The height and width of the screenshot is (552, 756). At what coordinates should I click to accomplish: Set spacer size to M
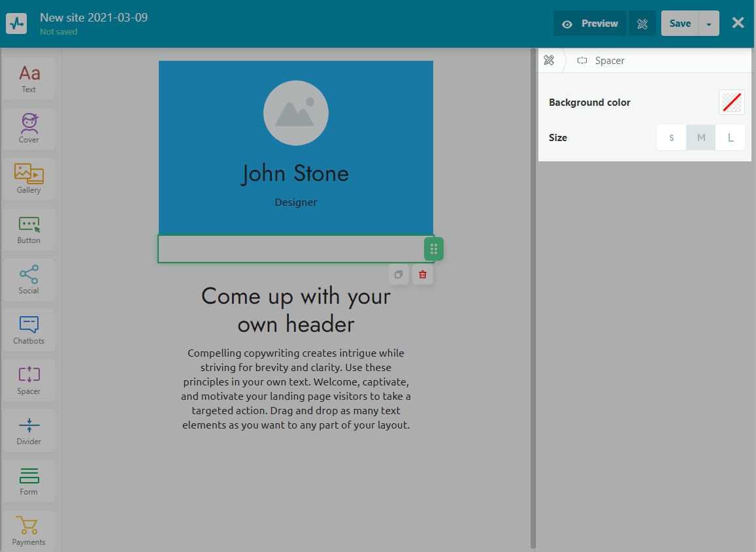[x=701, y=138]
